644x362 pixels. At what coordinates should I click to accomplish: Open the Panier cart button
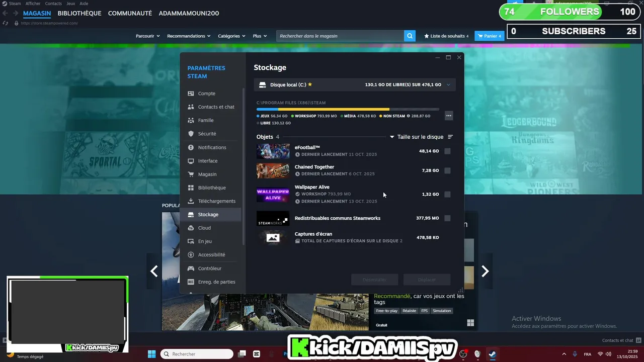pos(490,36)
